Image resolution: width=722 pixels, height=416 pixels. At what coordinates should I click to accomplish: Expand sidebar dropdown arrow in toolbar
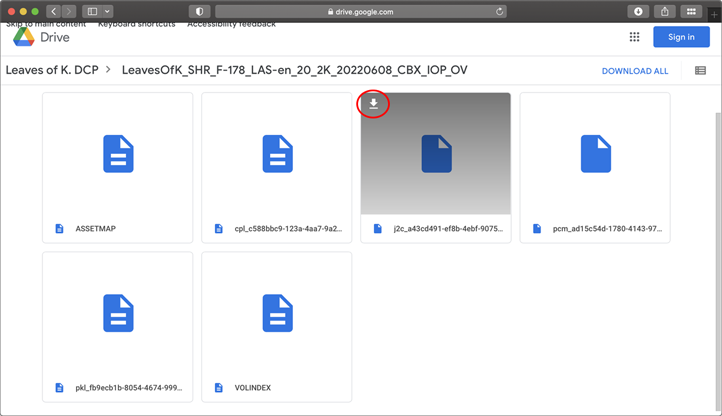tap(107, 12)
